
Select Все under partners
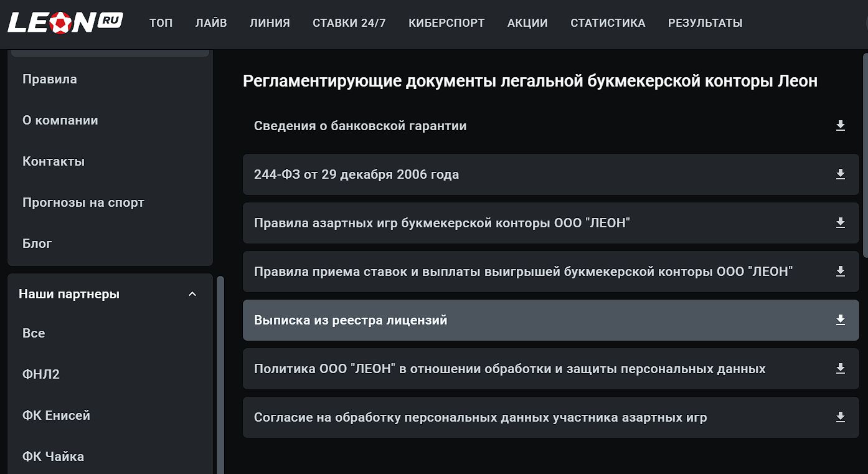pyautogui.click(x=34, y=333)
